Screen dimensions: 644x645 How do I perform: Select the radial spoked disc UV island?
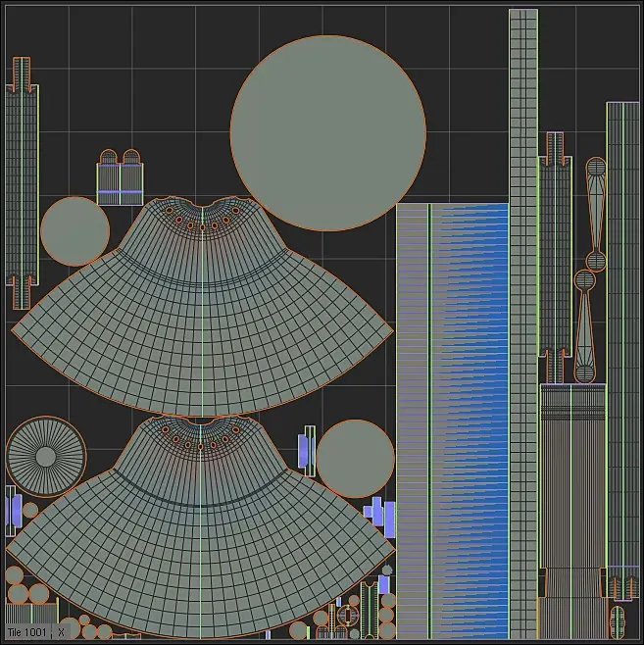(46, 457)
